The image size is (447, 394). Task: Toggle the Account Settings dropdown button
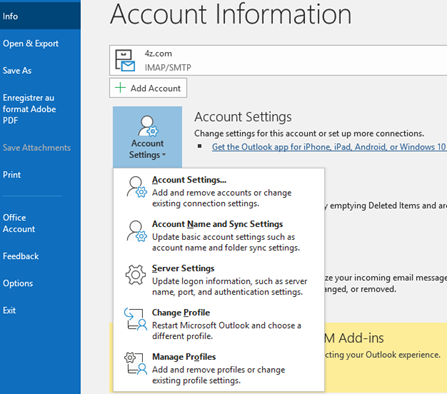click(x=147, y=137)
